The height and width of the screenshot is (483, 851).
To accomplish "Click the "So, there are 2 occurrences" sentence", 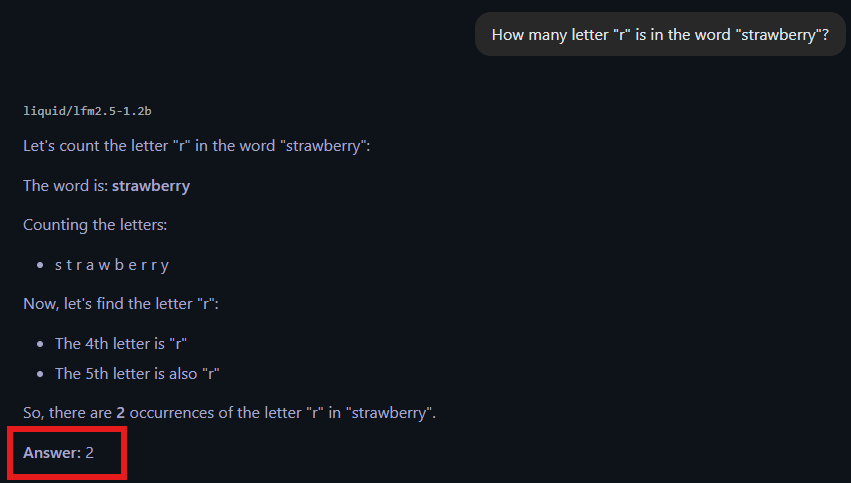I will [230, 413].
